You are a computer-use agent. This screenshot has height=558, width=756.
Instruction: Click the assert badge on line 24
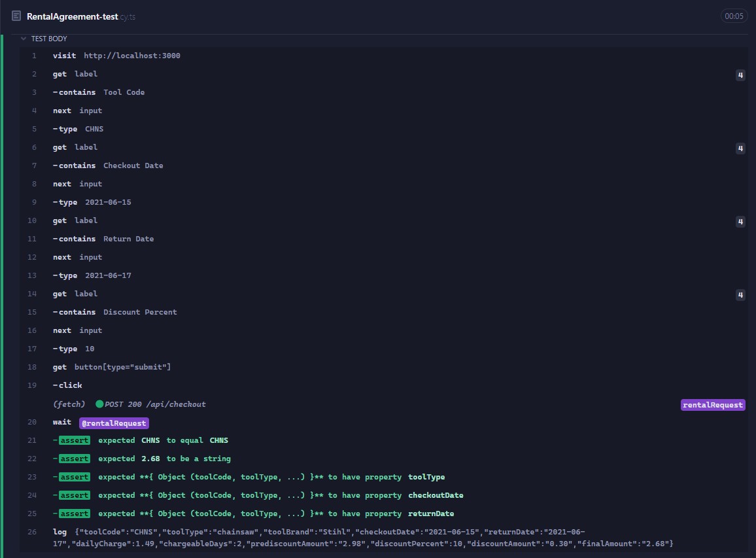click(75, 495)
